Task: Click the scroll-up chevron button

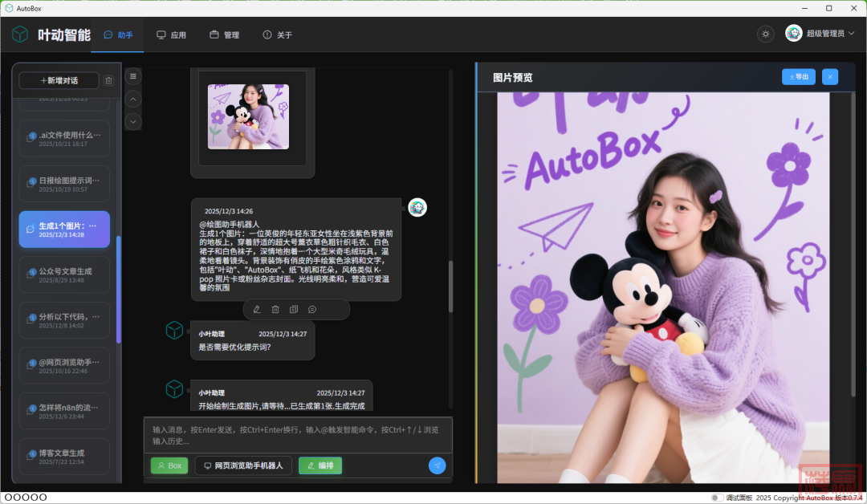Action: click(134, 99)
